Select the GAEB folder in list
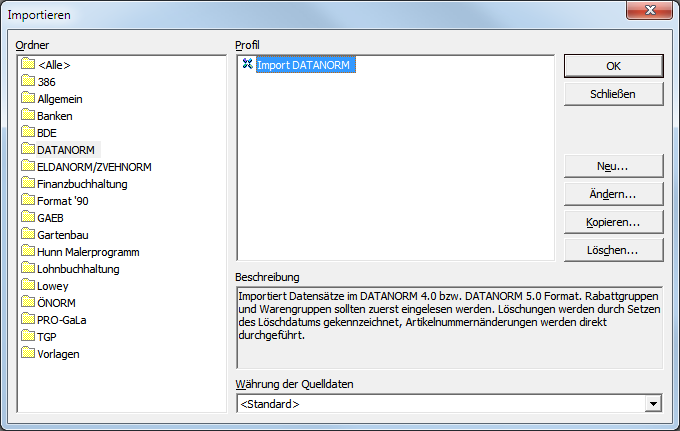Viewport: 680px width, 431px height. 50,218
